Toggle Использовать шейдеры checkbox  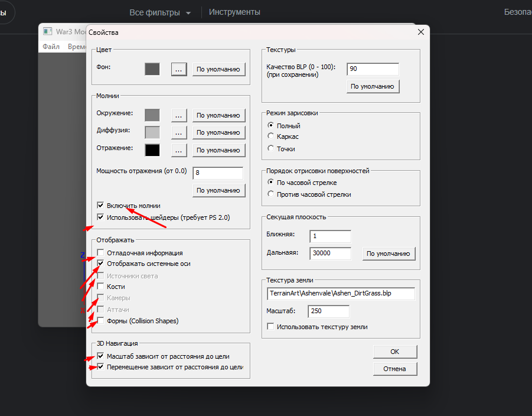click(x=100, y=217)
